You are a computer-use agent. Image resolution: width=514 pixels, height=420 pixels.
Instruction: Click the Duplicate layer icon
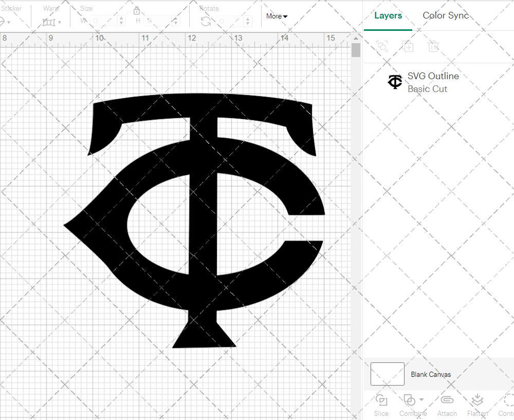click(409, 46)
